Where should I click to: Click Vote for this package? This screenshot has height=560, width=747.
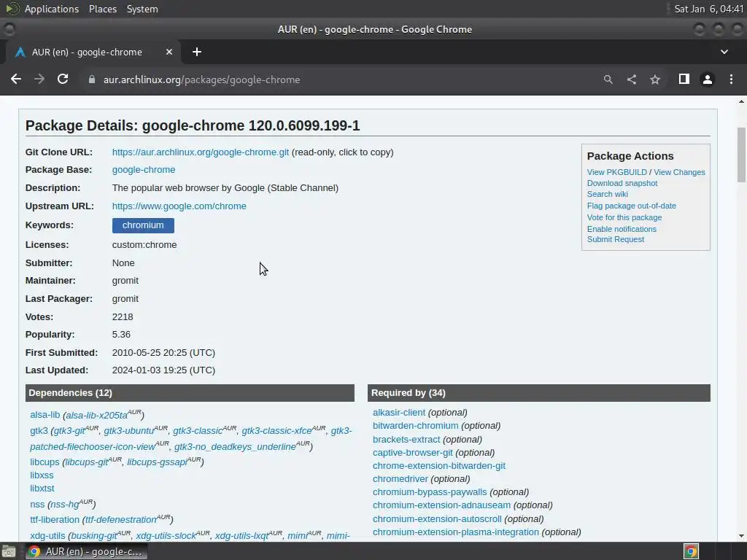coord(624,217)
